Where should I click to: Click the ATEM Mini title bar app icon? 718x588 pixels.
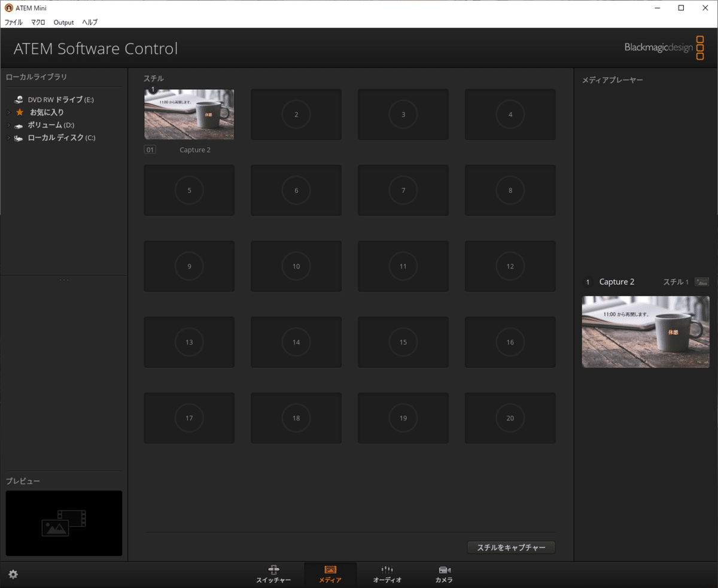pos(8,8)
